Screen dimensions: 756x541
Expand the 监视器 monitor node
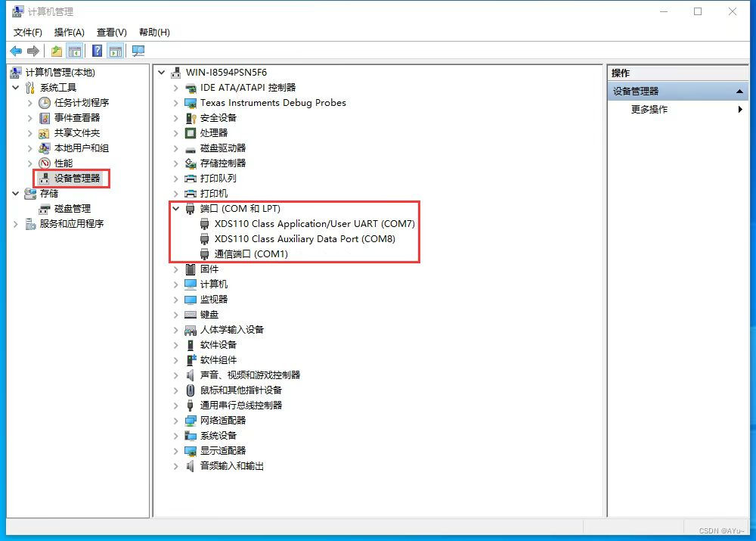tap(176, 299)
